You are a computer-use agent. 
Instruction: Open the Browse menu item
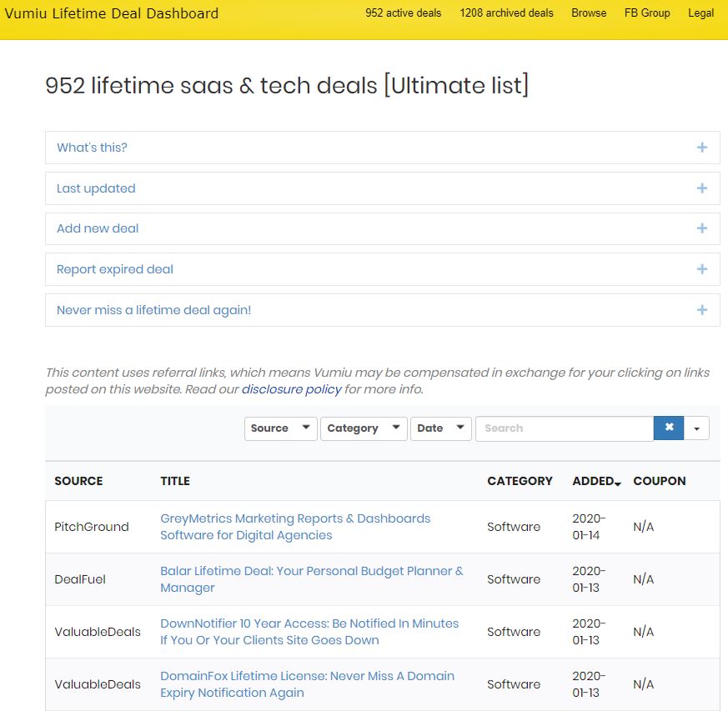[589, 13]
